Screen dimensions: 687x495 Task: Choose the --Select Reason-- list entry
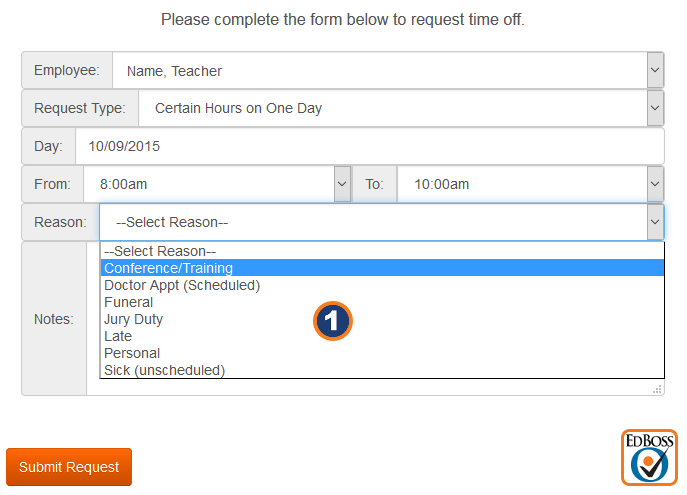pyautogui.click(x=160, y=251)
